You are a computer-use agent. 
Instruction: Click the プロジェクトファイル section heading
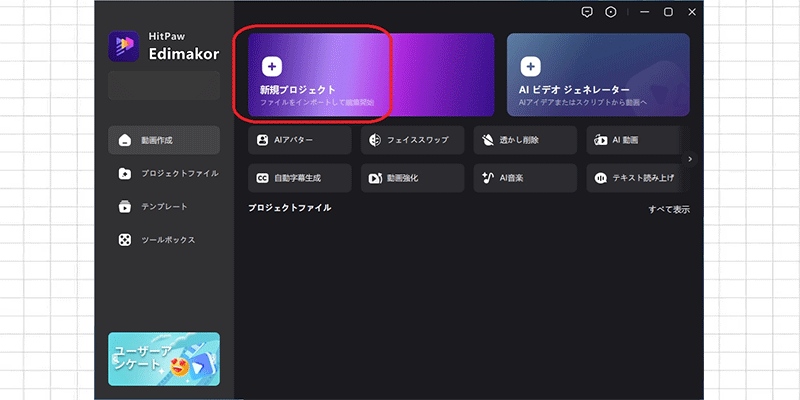tap(289, 208)
